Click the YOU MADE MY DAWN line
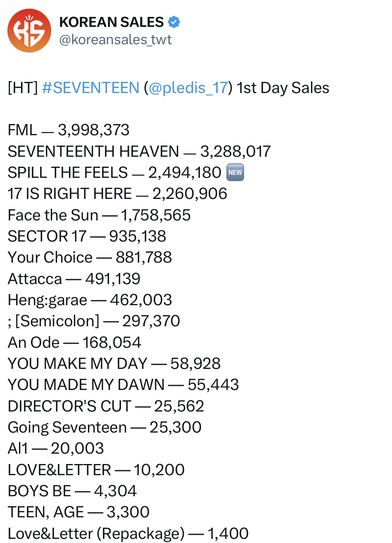This screenshot has width=392, height=543. (x=123, y=385)
